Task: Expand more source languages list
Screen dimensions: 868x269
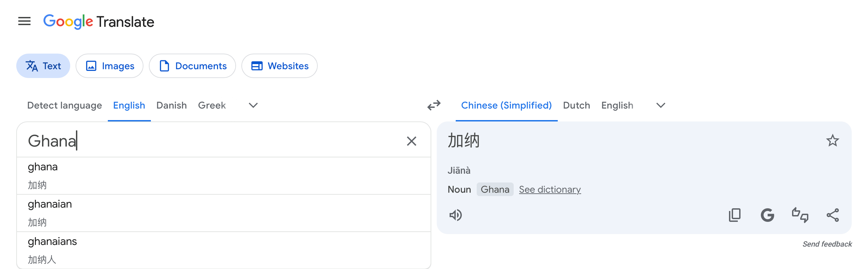Action: [253, 105]
